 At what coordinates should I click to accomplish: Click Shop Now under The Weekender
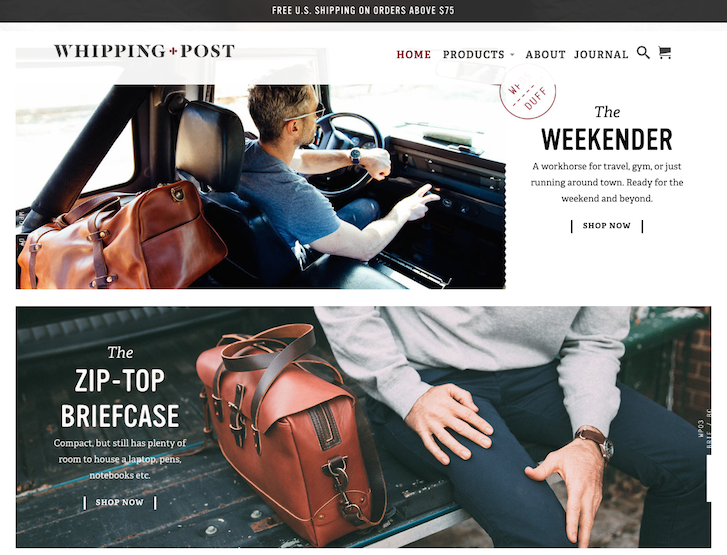pyautogui.click(x=606, y=226)
